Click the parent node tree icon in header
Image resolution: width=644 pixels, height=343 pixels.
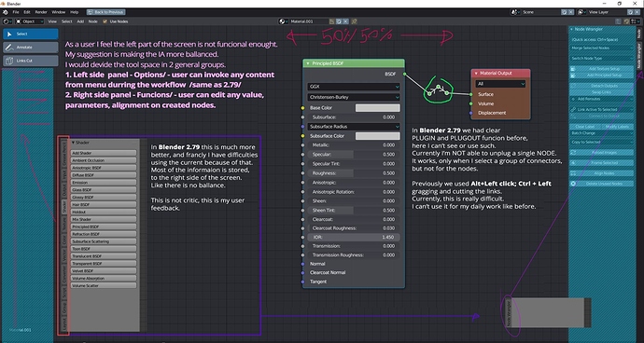[619, 21]
